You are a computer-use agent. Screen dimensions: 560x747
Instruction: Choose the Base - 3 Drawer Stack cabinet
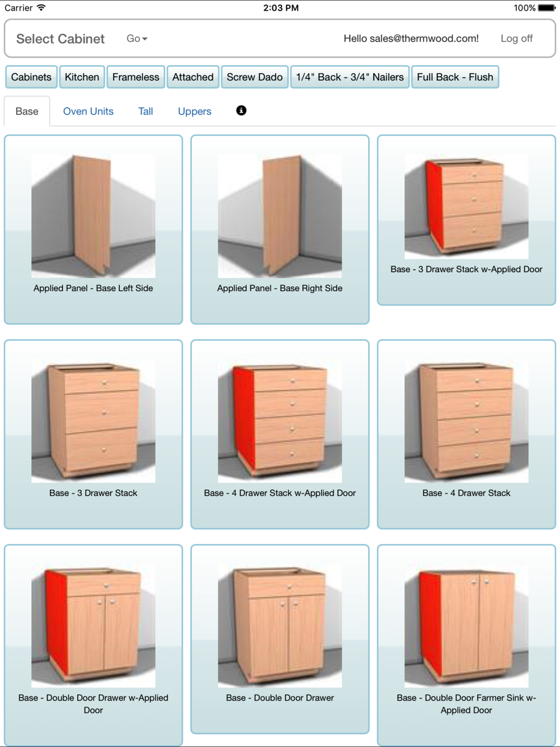(94, 434)
